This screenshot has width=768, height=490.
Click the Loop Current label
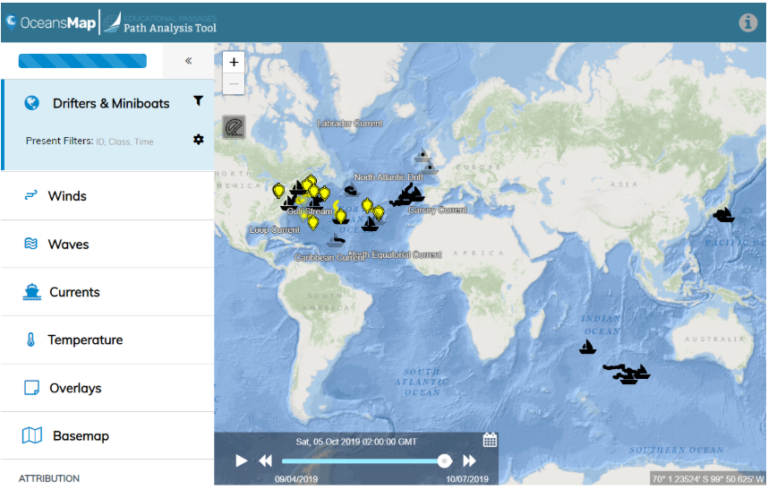(275, 229)
